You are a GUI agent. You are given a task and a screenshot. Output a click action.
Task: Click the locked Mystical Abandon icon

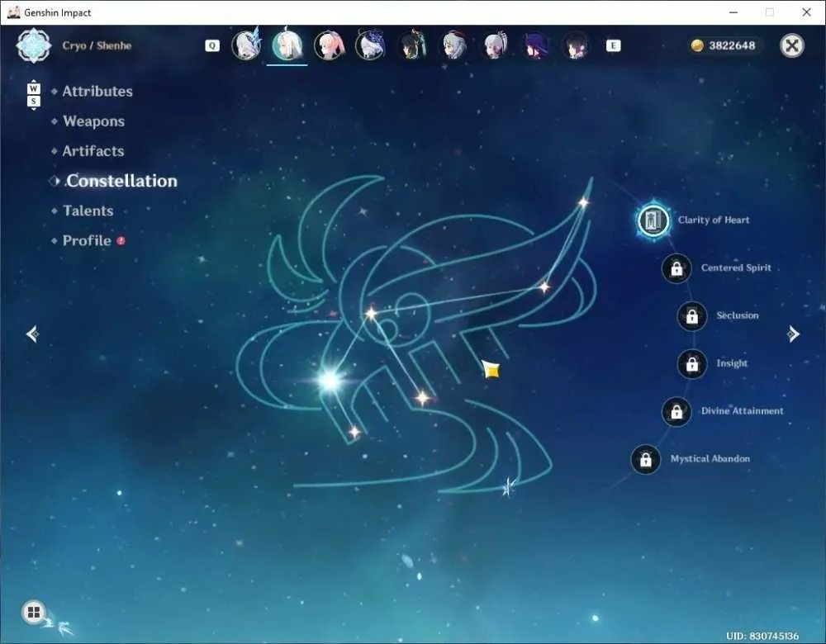pyautogui.click(x=645, y=459)
